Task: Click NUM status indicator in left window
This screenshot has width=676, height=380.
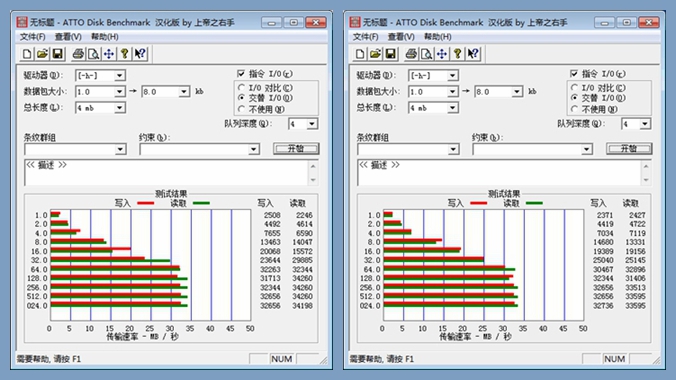Action: (282, 359)
